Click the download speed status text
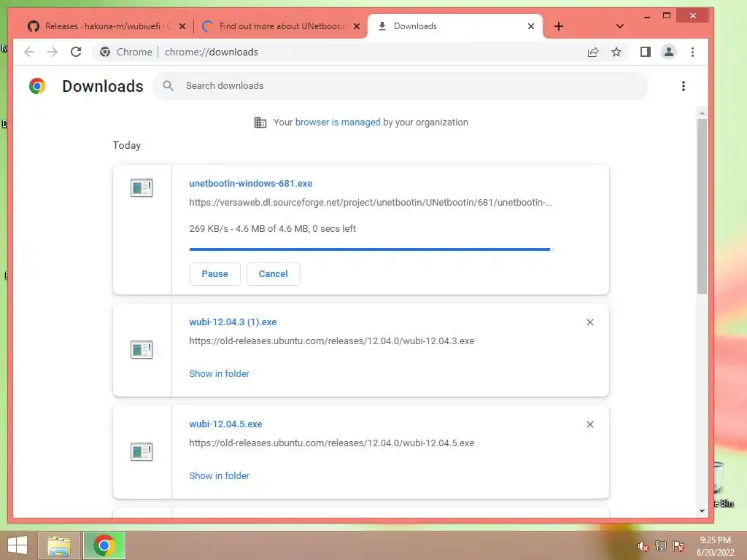This screenshot has width=747, height=560. tap(273, 228)
